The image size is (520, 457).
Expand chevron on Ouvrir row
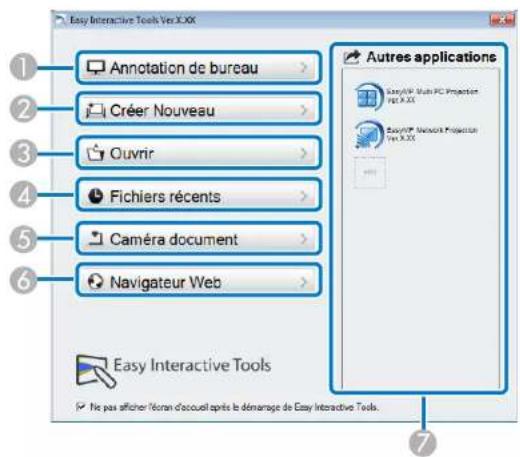click(x=303, y=153)
